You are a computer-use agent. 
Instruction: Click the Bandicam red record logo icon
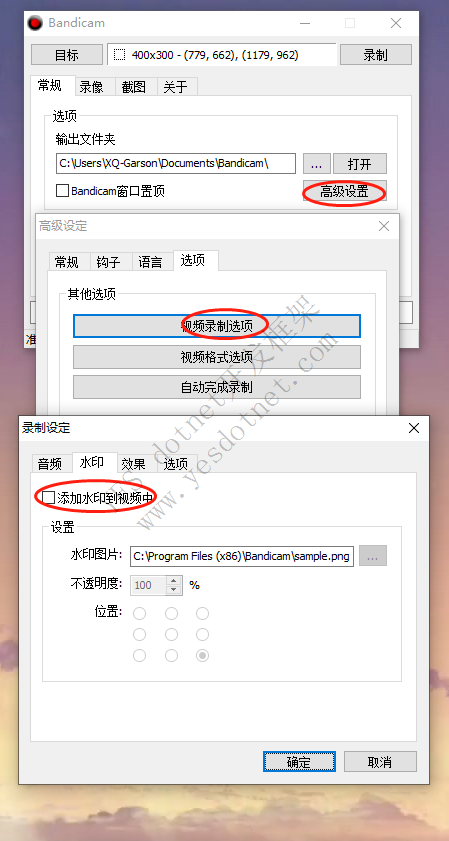coord(35,23)
